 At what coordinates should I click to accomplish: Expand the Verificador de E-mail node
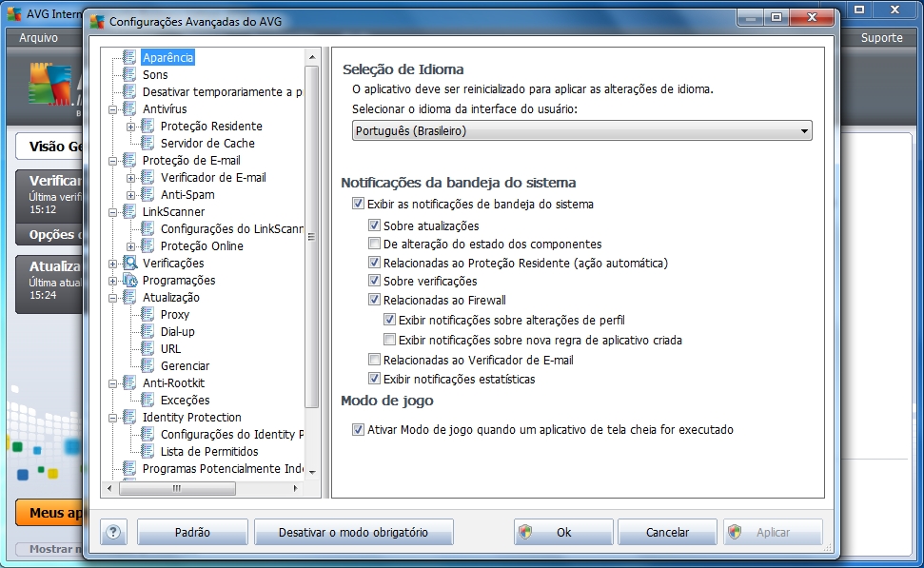[130, 178]
